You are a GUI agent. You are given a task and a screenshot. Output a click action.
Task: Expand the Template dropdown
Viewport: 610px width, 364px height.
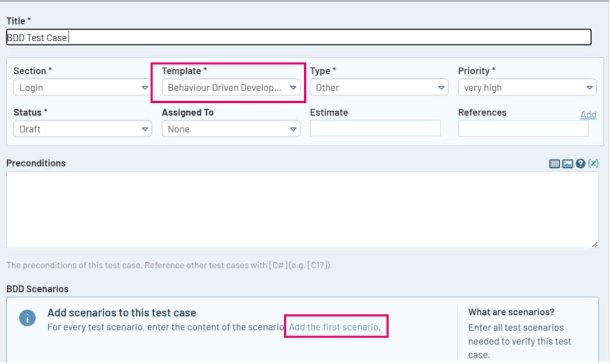tap(230, 88)
